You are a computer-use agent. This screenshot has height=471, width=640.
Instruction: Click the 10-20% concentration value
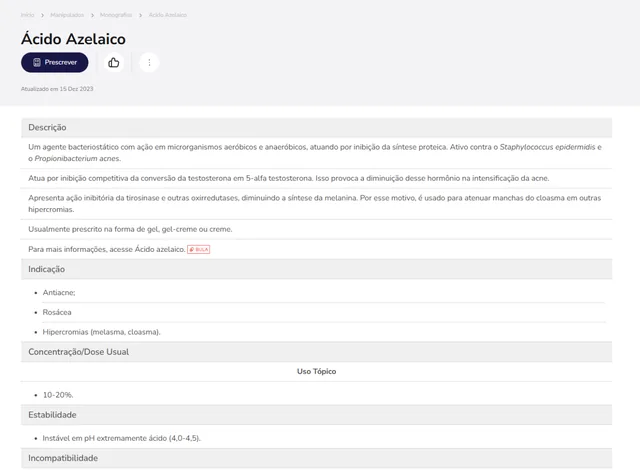[x=58, y=395]
